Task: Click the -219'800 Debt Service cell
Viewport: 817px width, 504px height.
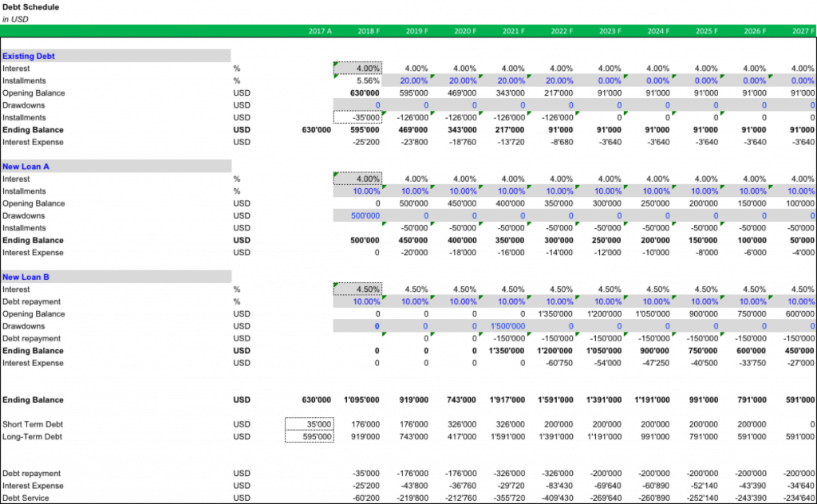Action: (412, 498)
